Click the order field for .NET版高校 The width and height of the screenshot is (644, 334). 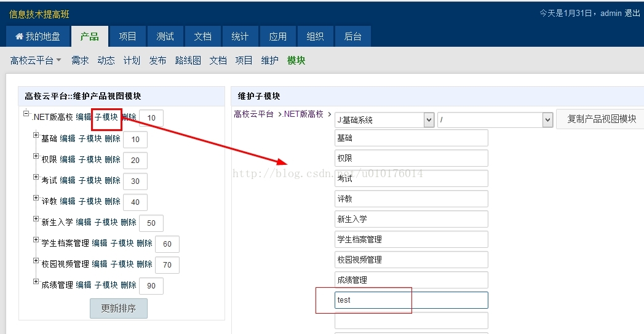click(151, 118)
